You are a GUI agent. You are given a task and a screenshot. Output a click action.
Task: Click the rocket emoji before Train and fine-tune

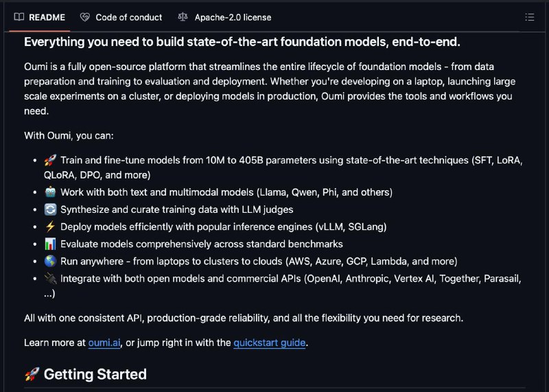(x=50, y=161)
